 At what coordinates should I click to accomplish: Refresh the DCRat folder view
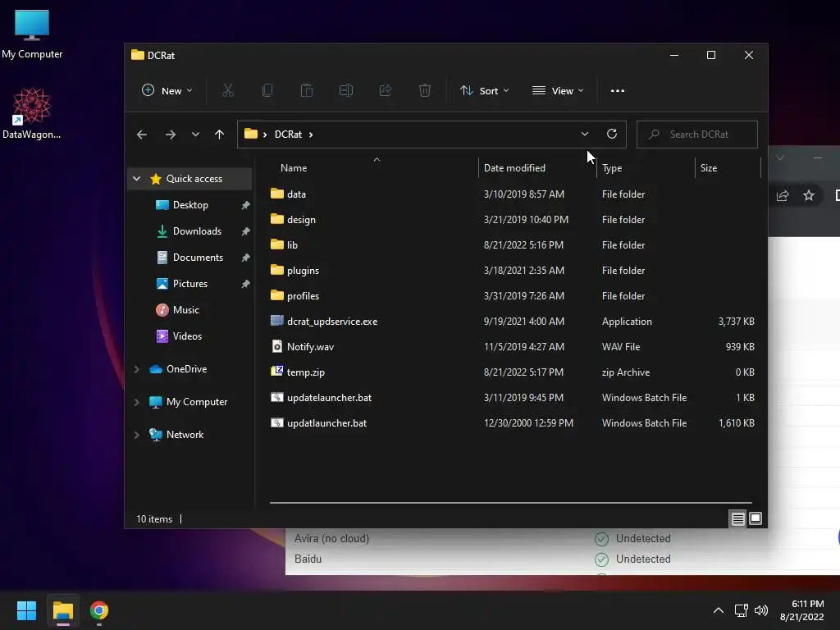click(611, 134)
